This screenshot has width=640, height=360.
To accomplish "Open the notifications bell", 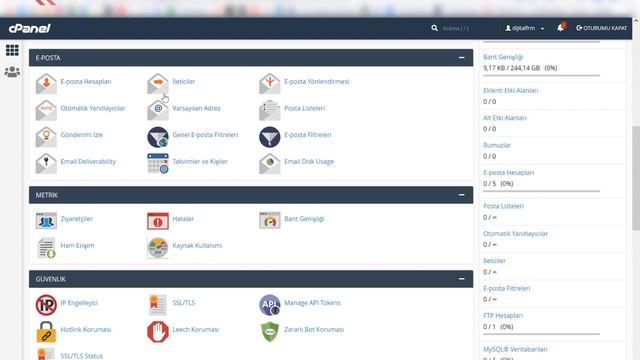I will (x=560, y=28).
